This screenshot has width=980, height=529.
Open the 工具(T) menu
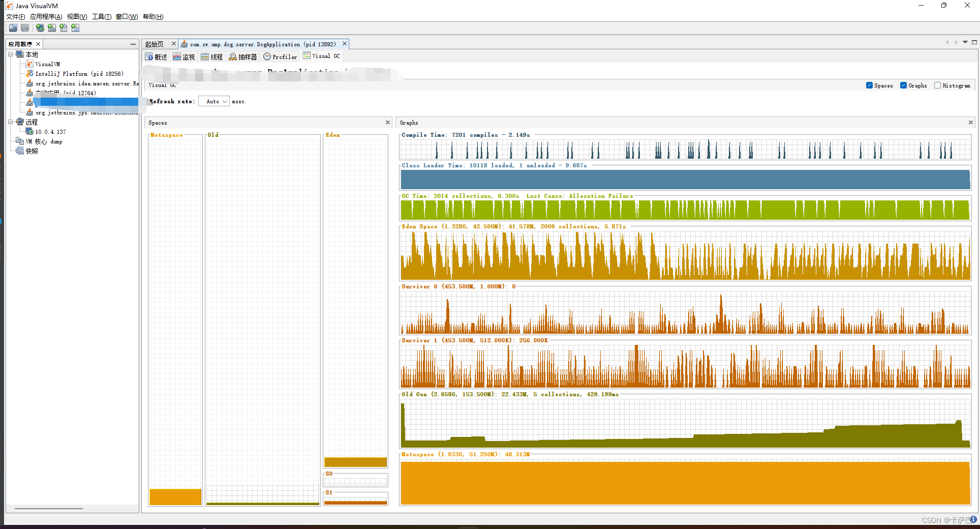tap(102, 17)
